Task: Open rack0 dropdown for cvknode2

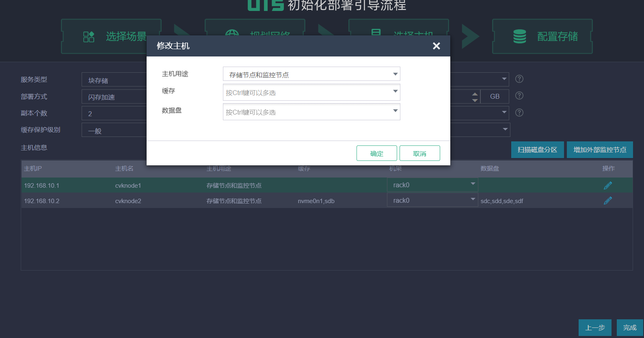Action: pyautogui.click(x=432, y=200)
